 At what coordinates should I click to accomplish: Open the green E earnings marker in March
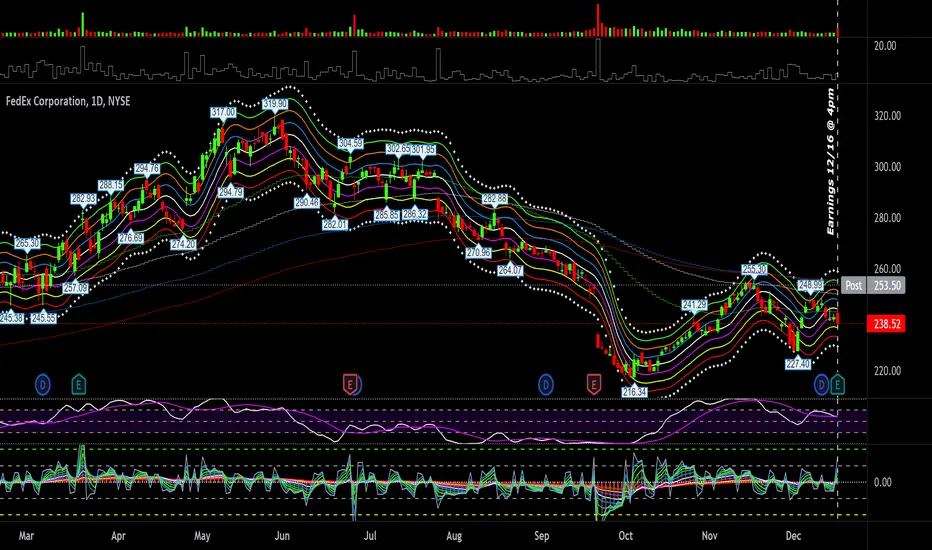click(78, 385)
